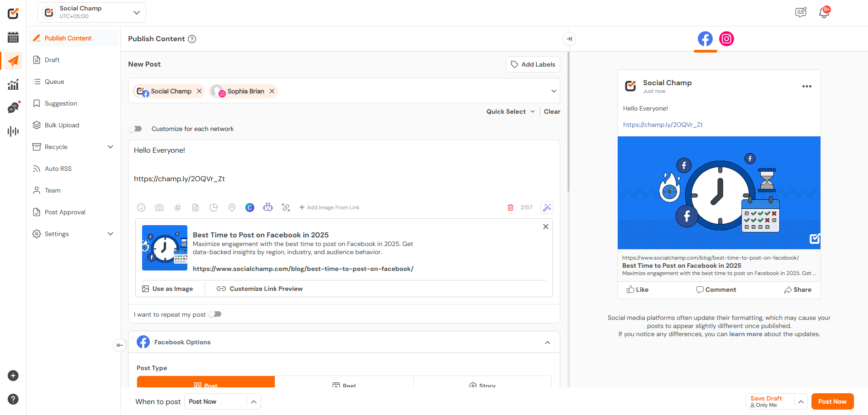Collapse the Facebook Options section
Image resolution: width=868 pixels, height=415 pixels.
coord(548,343)
